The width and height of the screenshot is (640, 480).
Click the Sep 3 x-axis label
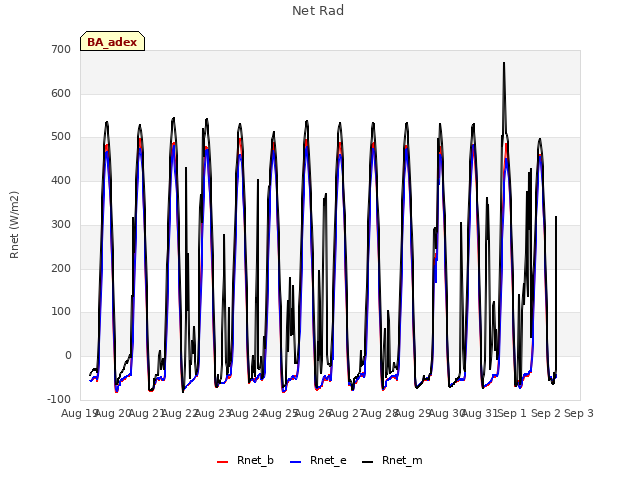[x=579, y=413]
